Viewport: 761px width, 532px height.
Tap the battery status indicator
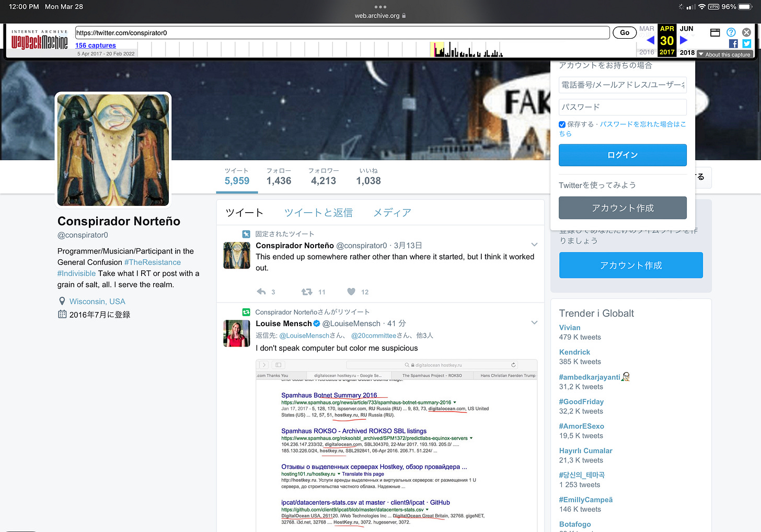tap(745, 7)
